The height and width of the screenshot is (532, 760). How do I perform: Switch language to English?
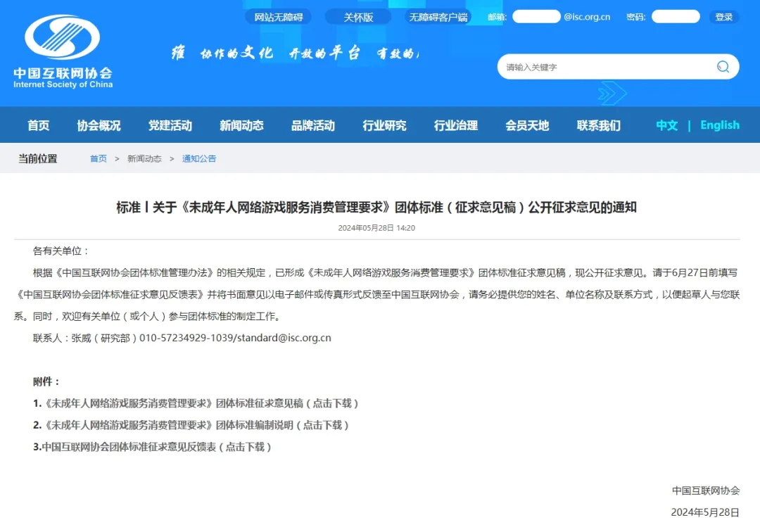pyautogui.click(x=720, y=125)
